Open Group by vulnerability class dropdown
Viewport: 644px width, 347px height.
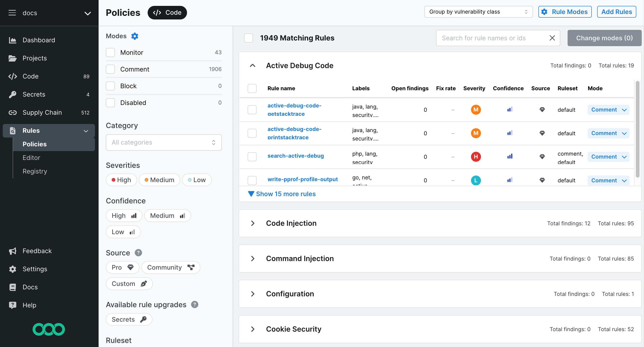pos(478,12)
